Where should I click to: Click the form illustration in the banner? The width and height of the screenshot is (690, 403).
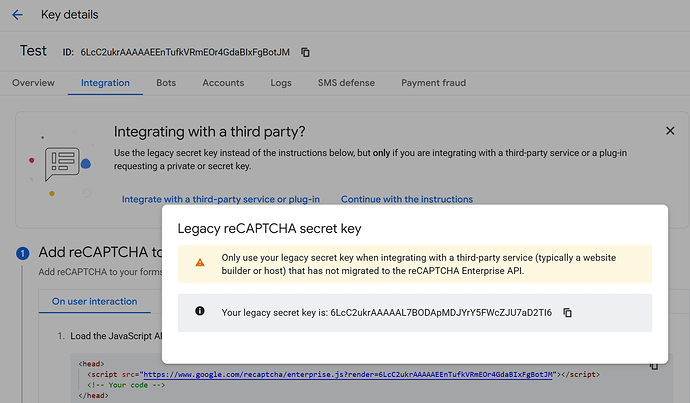[63, 160]
